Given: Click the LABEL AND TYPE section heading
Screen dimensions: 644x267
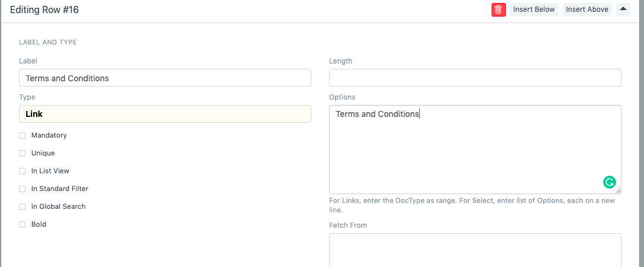Looking at the screenshot, I should pos(48,43).
